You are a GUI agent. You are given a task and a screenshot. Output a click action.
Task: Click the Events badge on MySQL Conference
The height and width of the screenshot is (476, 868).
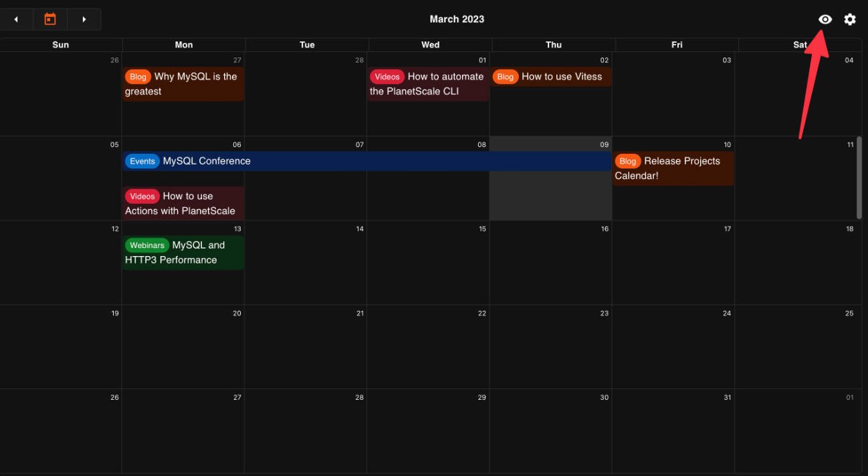pyautogui.click(x=142, y=160)
